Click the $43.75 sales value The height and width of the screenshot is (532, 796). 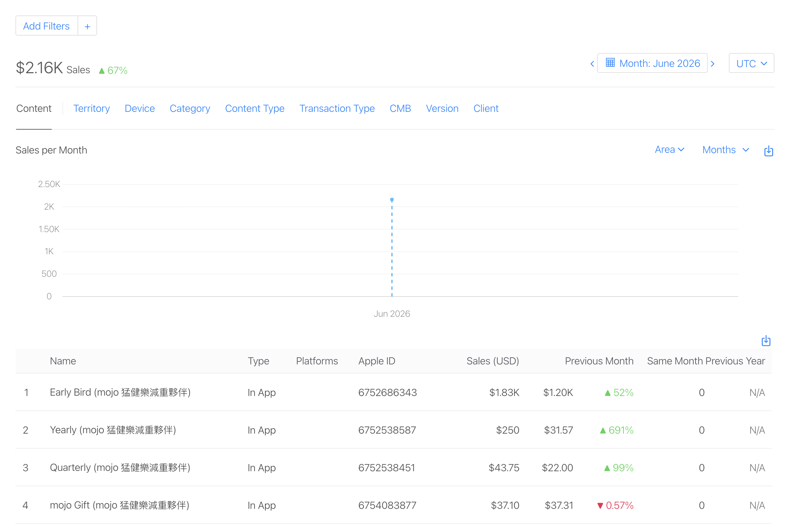[504, 468]
